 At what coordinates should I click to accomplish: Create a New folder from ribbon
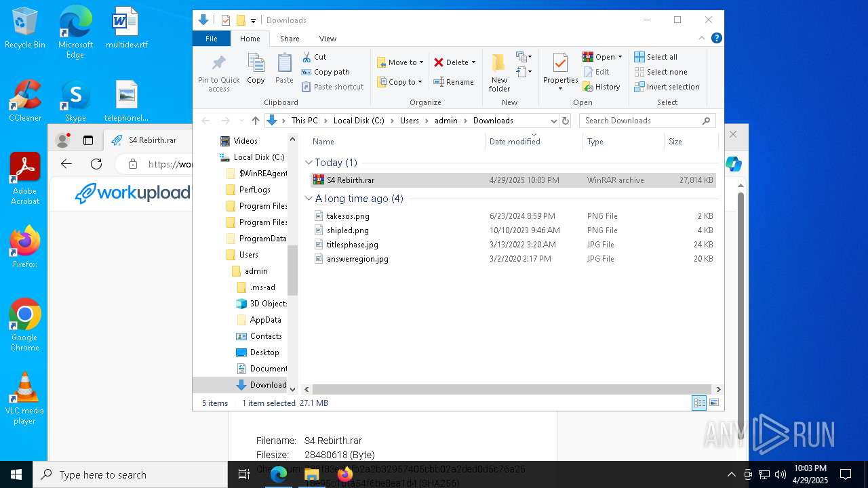coord(499,73)
